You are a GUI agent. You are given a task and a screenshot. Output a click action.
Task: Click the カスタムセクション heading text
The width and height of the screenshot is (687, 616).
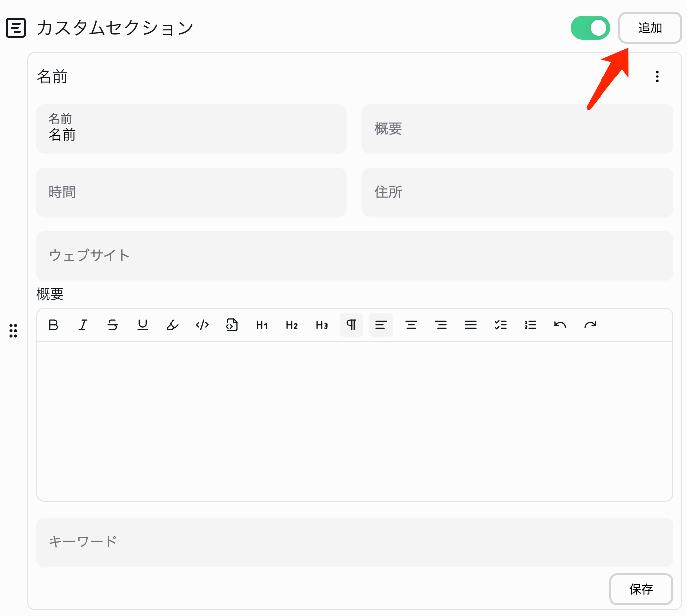point(115,28)
